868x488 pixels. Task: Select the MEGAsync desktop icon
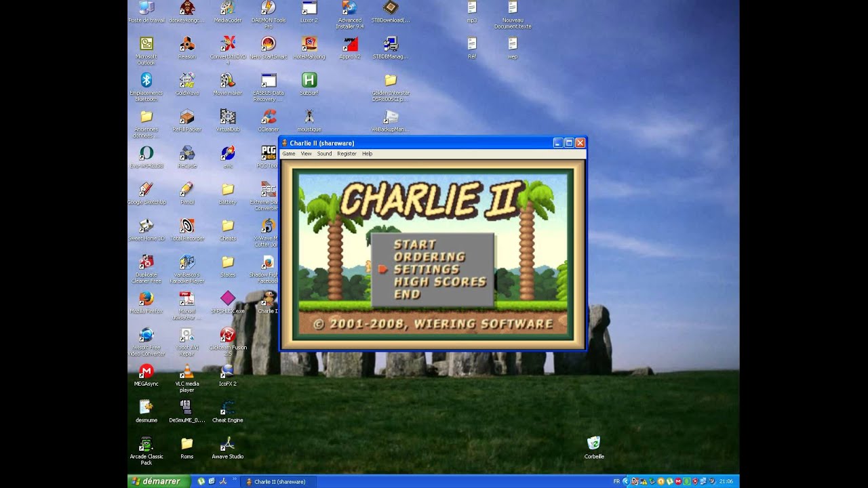(146, 375)
